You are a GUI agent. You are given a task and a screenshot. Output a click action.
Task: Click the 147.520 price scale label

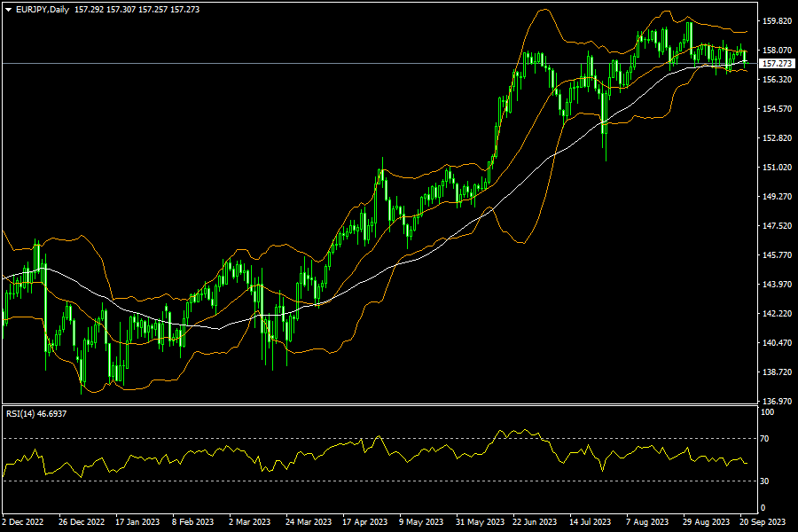[777, 226]
